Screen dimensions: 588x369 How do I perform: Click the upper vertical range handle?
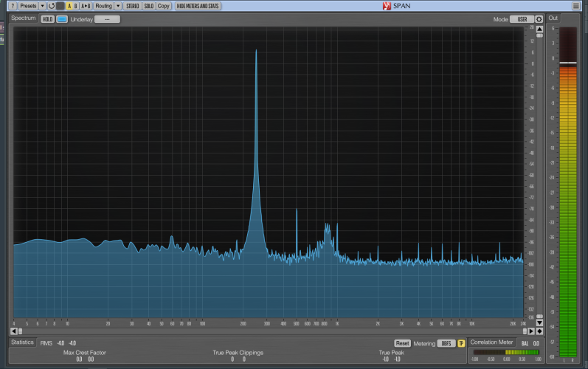(539, 35)
